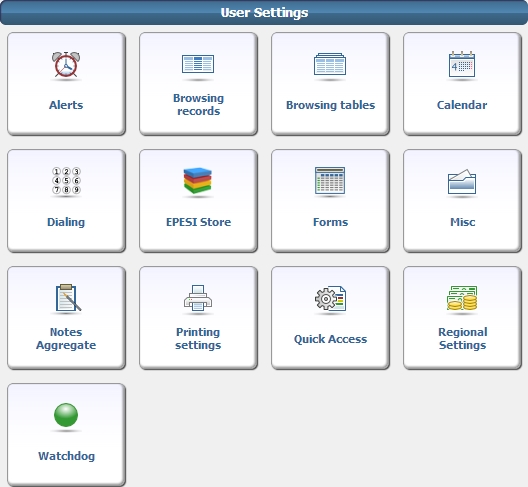Click the Browsing records text label
The image size is (528, 487).
[x=198, y=105]
